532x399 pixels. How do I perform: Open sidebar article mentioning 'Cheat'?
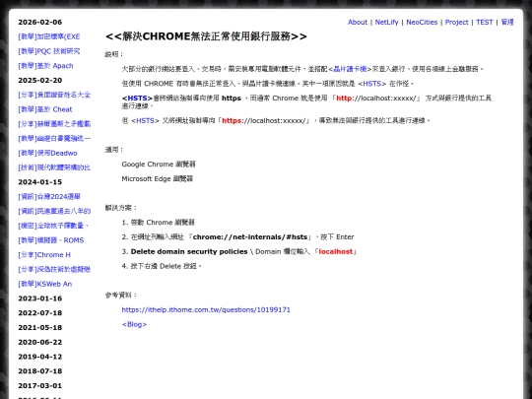coord(45,109)
